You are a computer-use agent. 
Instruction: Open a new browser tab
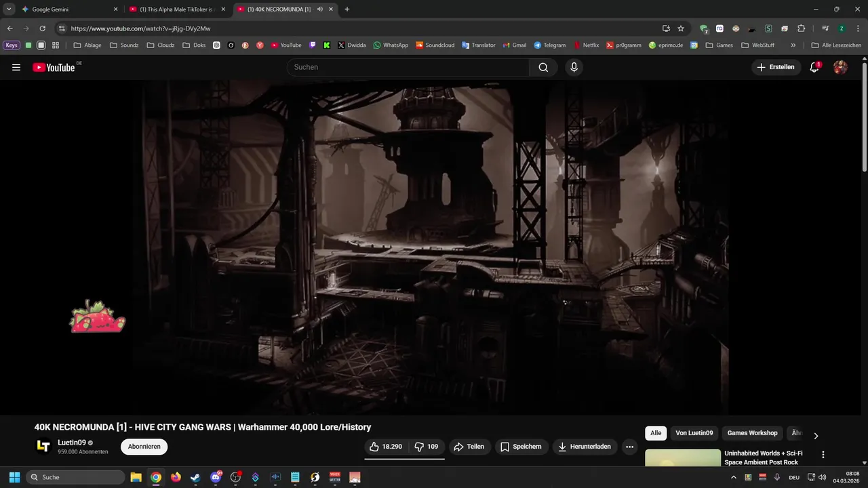(347, 9)
